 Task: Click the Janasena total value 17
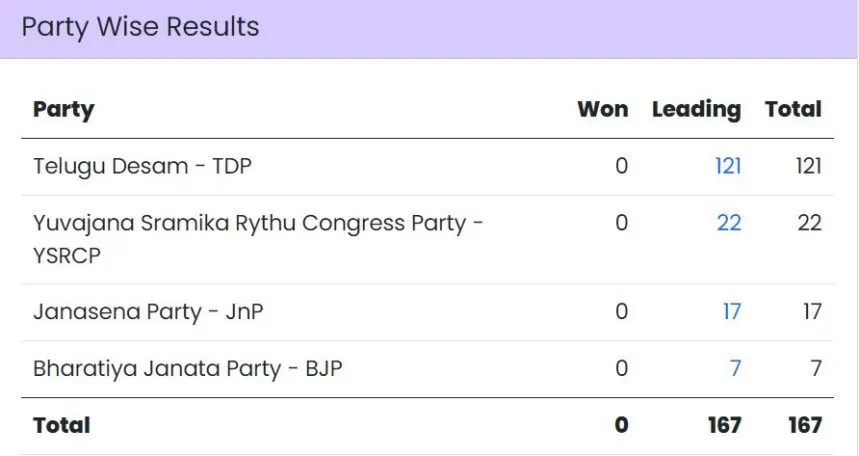(x=812, y=312)
